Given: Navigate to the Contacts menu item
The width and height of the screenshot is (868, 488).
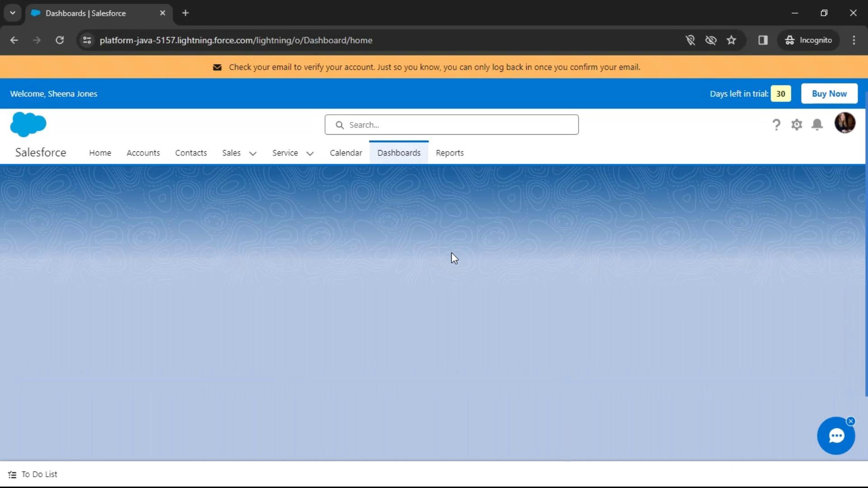Looking at the screenshot, I should [191, 153].
